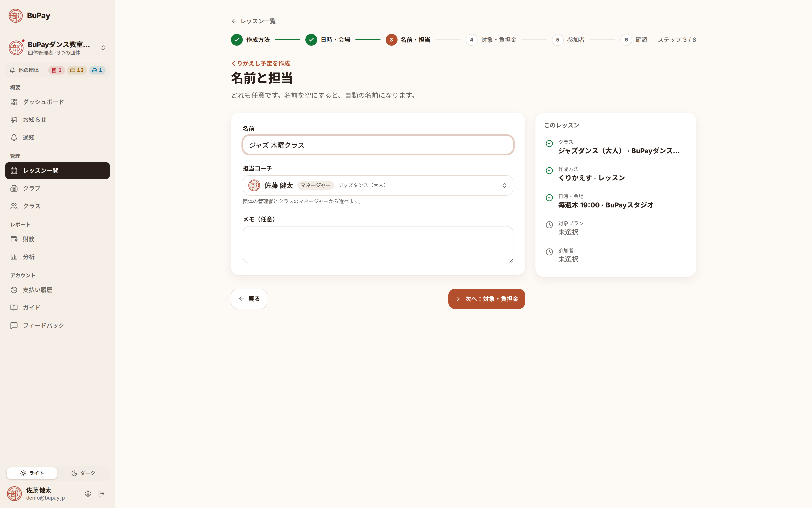The height and width of the screenshot is (508, 812).
Task: Click the クラブ building icon
Action: click(x=14, y=188)
